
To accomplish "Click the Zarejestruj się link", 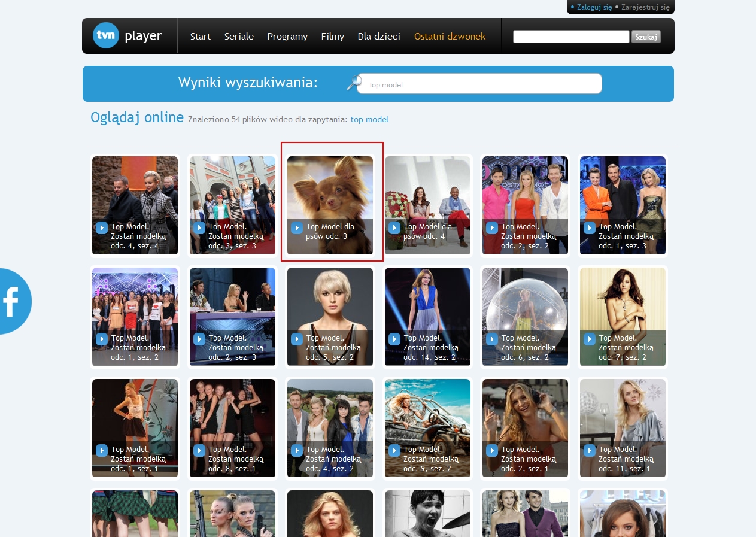I will (x=645, y=7).
